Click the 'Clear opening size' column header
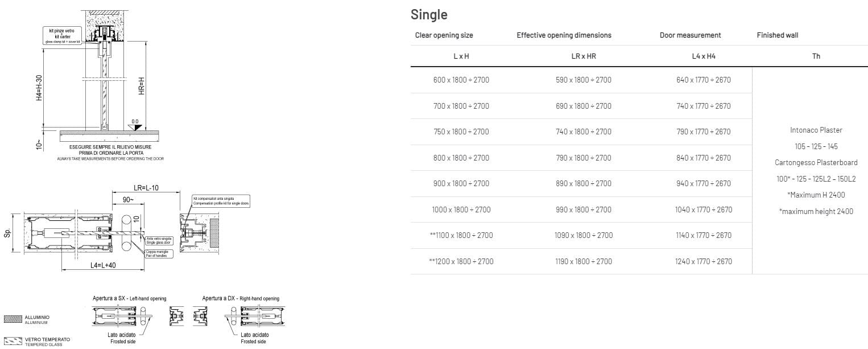The width and height of the screenshot is (868, 349). (444, 35)
